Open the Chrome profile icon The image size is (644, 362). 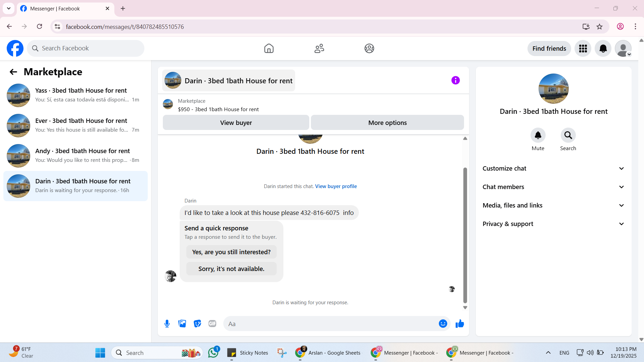pos(620,27)
